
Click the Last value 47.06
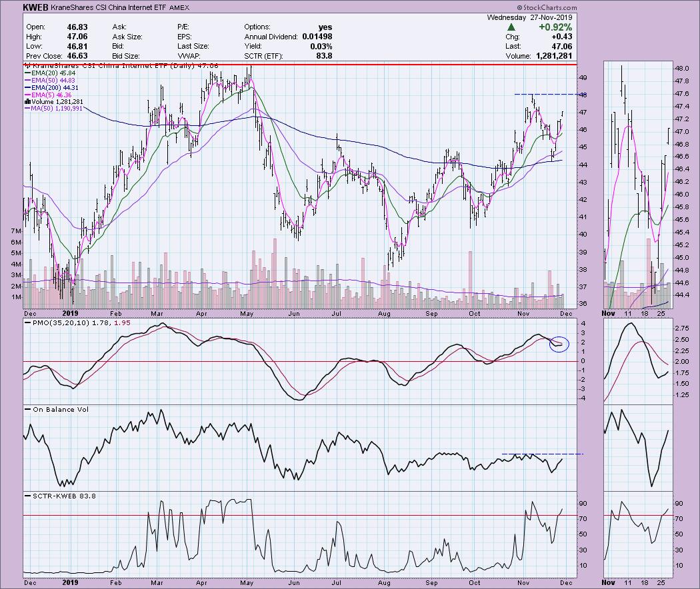coord(561,47)
